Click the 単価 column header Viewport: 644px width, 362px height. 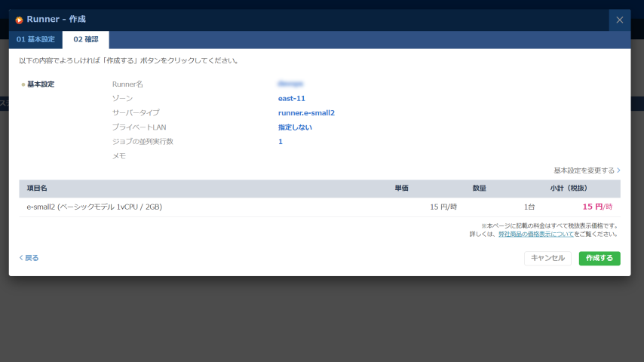coord(401,188)
